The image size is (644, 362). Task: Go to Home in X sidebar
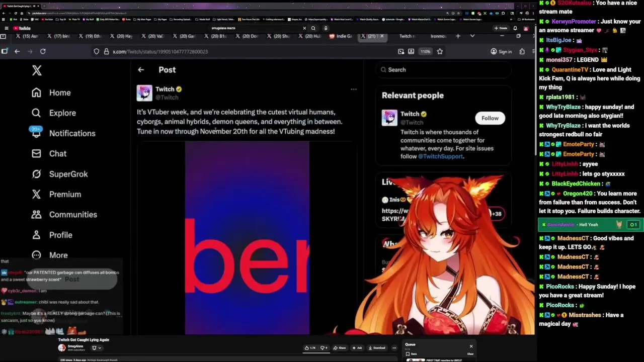(51, 93)
